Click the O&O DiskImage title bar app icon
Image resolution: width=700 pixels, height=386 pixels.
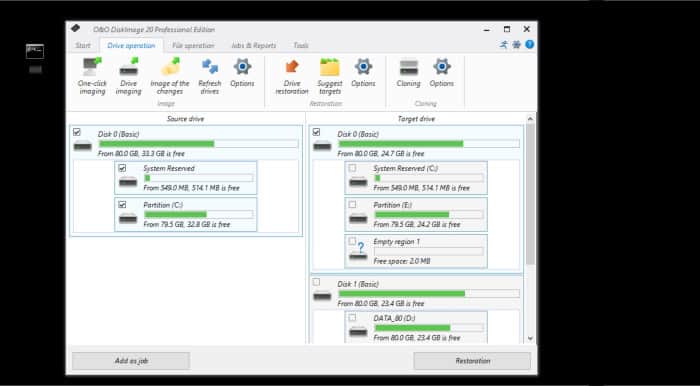pos(75,29)
